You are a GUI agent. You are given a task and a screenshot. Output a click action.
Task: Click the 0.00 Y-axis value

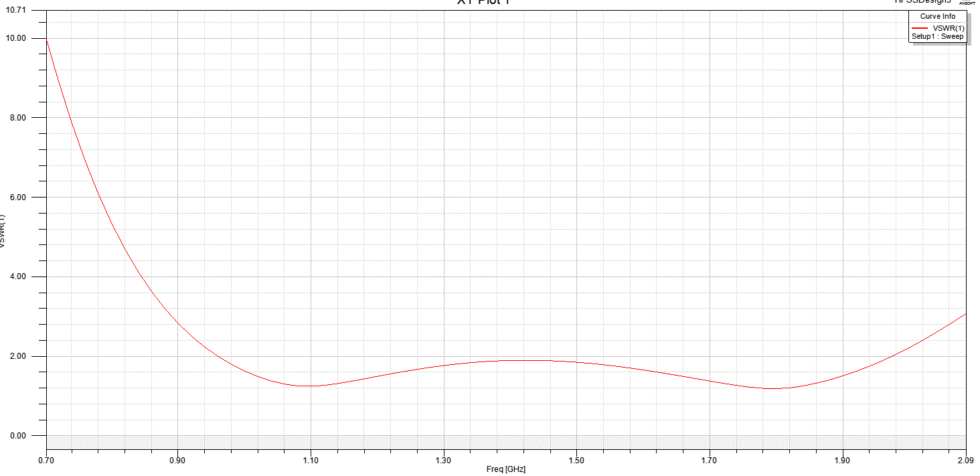pos(17,436)
